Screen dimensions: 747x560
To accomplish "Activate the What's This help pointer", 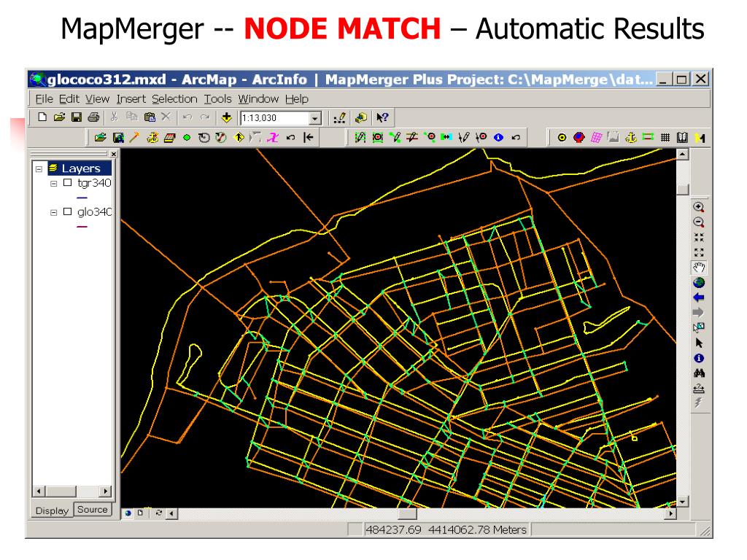I will 382,117.
